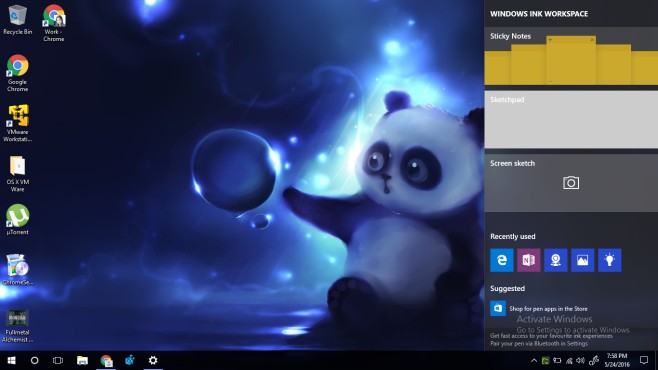Open the µTorrent desktop shortcut
The width and height of the screenshot is (658, 370).
(x=17, y=219)
